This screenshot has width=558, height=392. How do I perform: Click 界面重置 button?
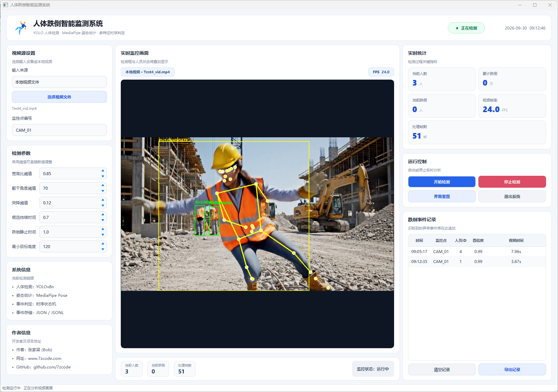pyautogui.click(x=442, y=196)
